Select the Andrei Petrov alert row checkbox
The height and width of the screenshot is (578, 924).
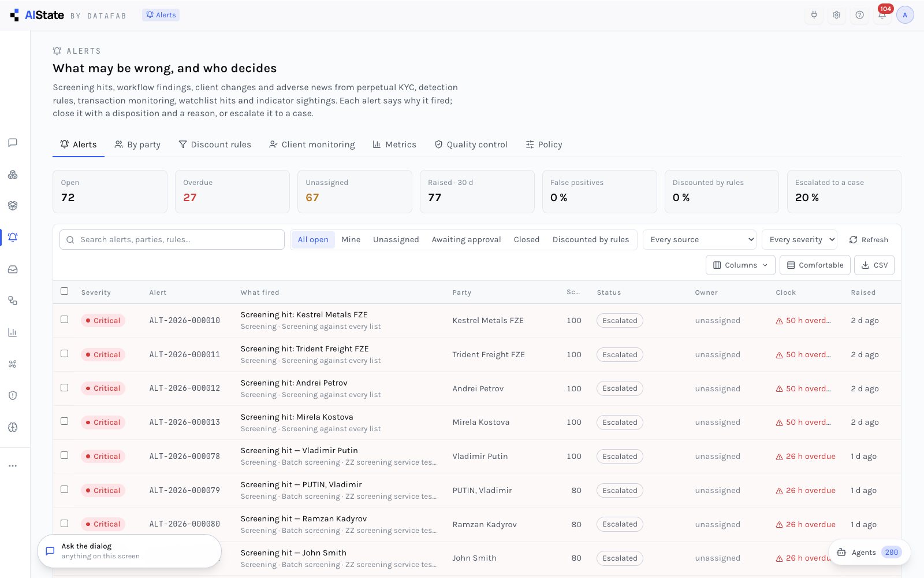coord(64,388)
